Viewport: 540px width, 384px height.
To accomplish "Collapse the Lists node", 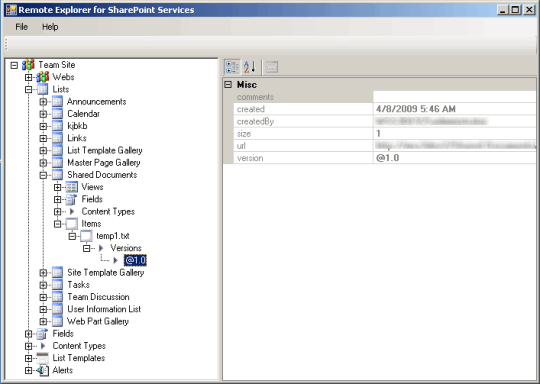I will tap(29, 90).
